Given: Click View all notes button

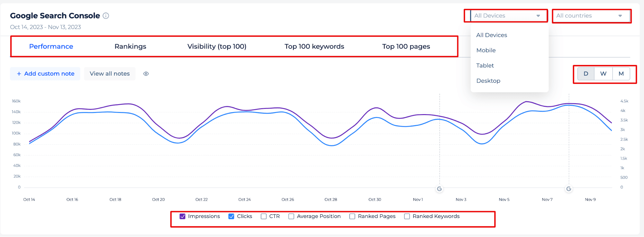Looking at the screenshot, I should [x=110, y=74].
